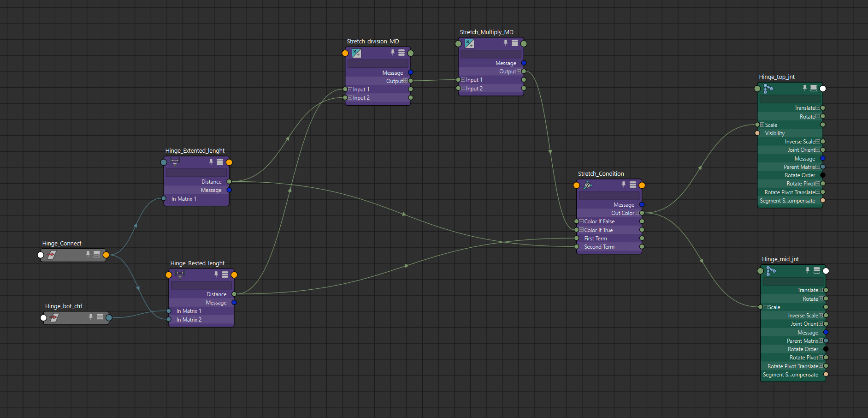Toggle the pin on Hinge_top_jnt node
Viewport: 868px width, 418px height.
coord(805,88)
